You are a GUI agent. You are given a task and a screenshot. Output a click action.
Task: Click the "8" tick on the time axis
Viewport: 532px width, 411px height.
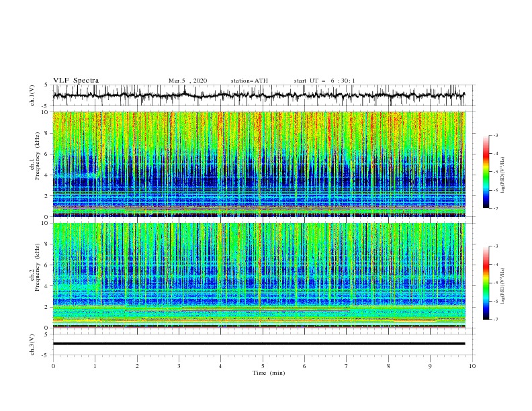(x=388, y=366)
